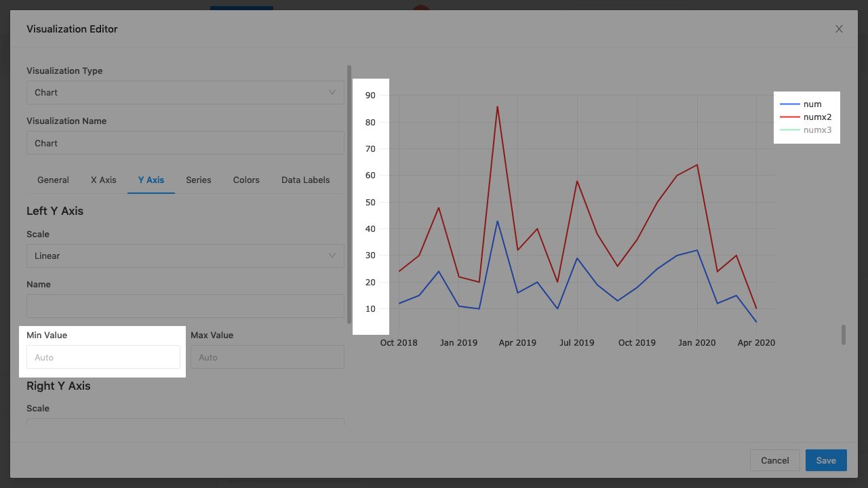The image size is (868, 488).
Task: Click the 90 y-axis tick label
Action: 370,96
